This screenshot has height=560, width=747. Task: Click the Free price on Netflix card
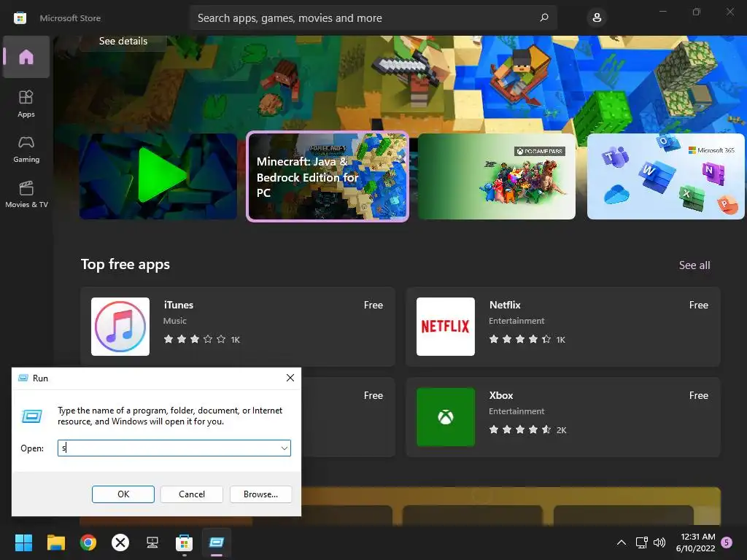point(698,305)
